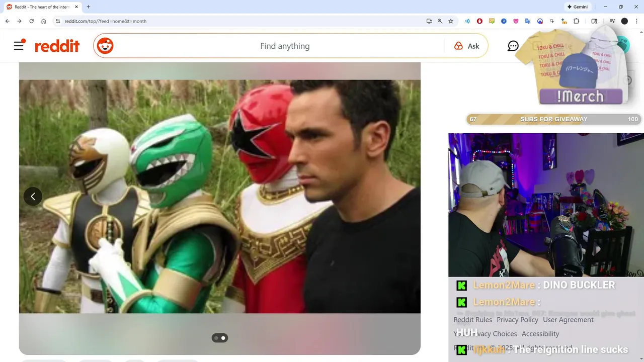The height and width of the screenshot is (362, 644).
Task: Open the media controls playlist icon
Action: [x=612, y=21]
